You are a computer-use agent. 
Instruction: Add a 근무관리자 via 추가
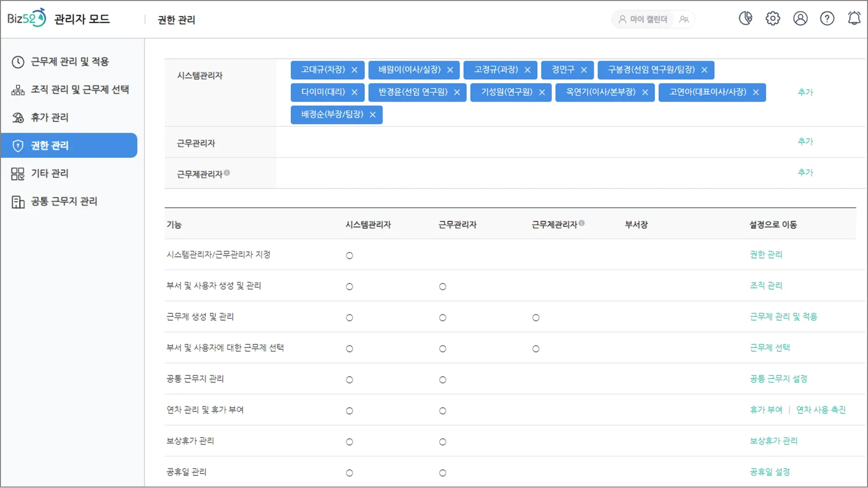806,141
